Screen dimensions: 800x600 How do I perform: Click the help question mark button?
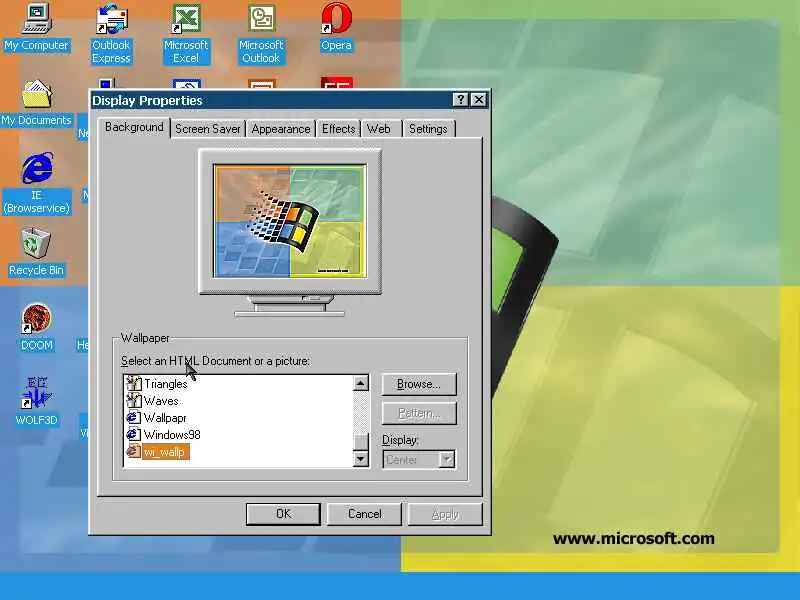pyautogui.click(x=460, y=100)
